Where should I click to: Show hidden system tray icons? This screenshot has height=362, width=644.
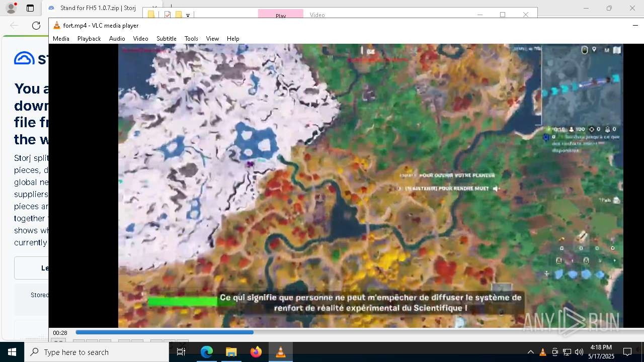click(530, 352)
